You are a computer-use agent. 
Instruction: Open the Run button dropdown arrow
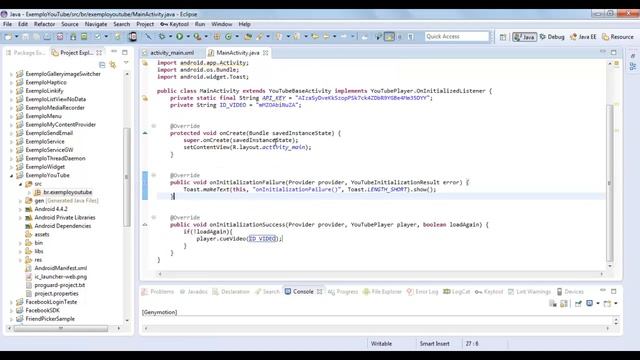[188, 37]
